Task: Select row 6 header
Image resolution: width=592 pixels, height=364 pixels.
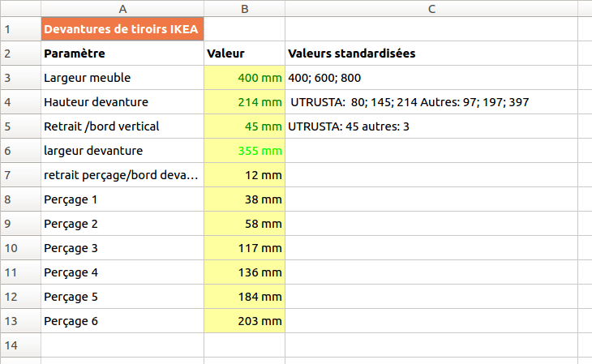Action: [x=21, y=151]
